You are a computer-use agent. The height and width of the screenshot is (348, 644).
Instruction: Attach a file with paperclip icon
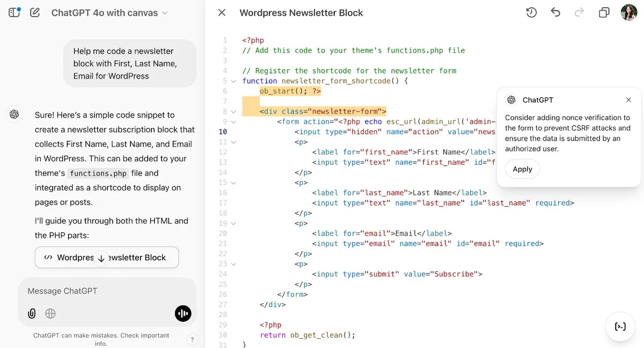pyautogui.click(x=32, y=314)
